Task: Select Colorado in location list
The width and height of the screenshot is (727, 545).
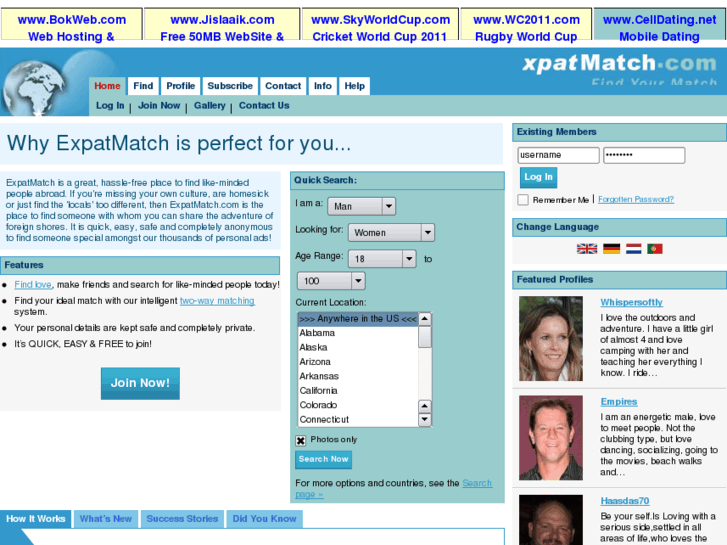Action: click(x=358, y=405)
